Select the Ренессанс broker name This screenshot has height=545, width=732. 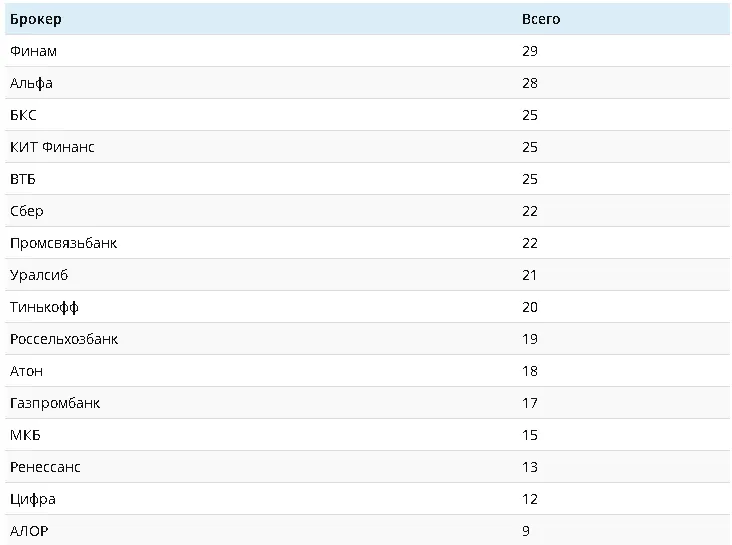[45, 467]
